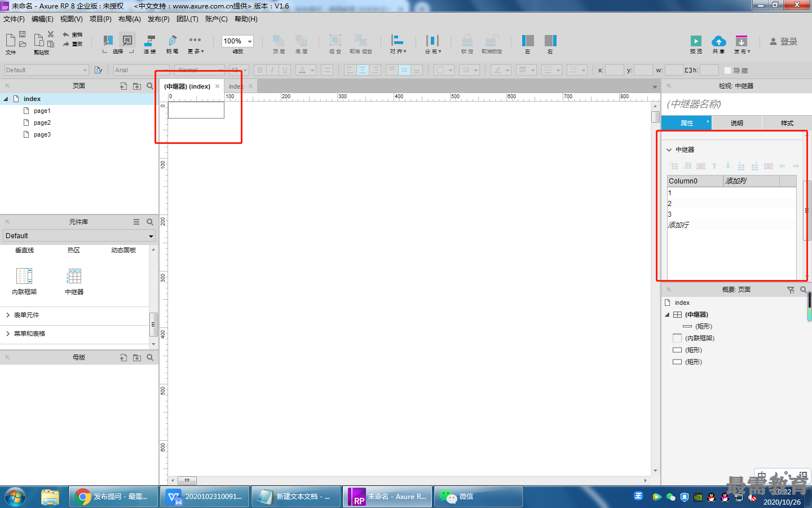The height and width of the screenshot is (508, 812).
Task: Click the Share (共享) cloud icon
Action: click(x=718, y=41)
